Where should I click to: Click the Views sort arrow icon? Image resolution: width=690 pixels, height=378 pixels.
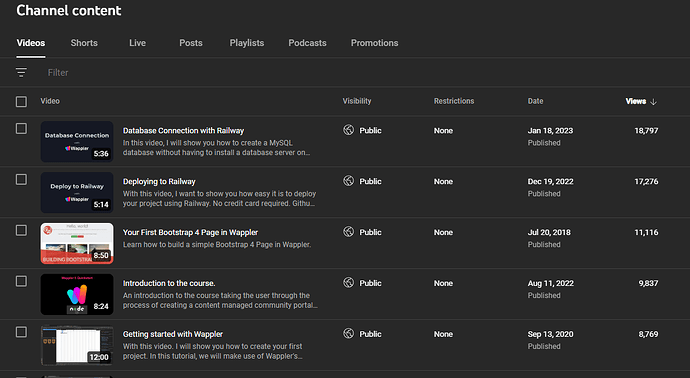tap(653, 102)
